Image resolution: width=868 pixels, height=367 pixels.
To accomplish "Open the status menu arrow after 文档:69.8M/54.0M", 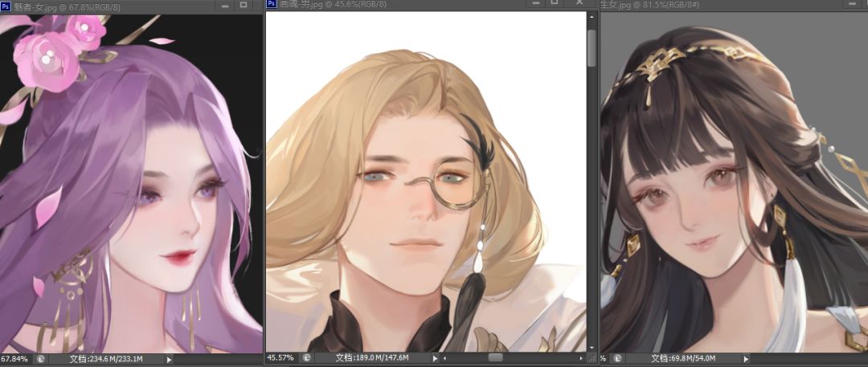I will click(x=746, y=359).
